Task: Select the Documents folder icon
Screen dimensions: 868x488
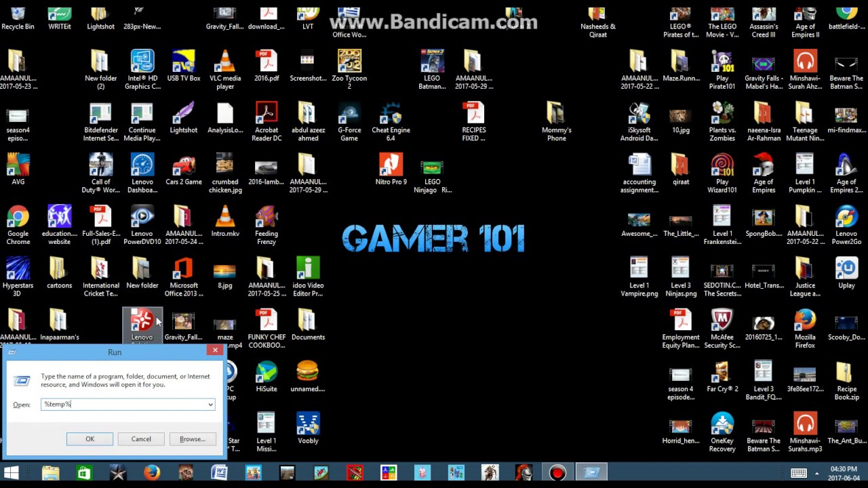Action: [308, 325]
